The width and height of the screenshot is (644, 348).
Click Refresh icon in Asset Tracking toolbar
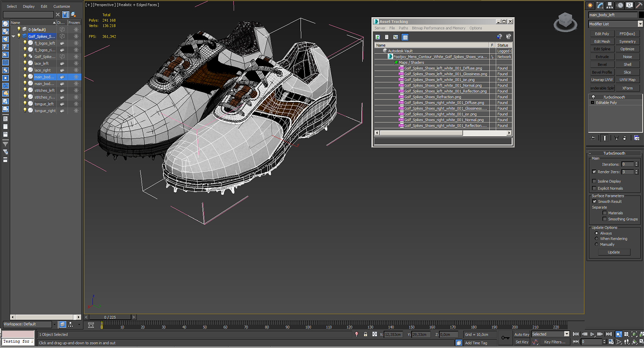(x=378, y=37)
